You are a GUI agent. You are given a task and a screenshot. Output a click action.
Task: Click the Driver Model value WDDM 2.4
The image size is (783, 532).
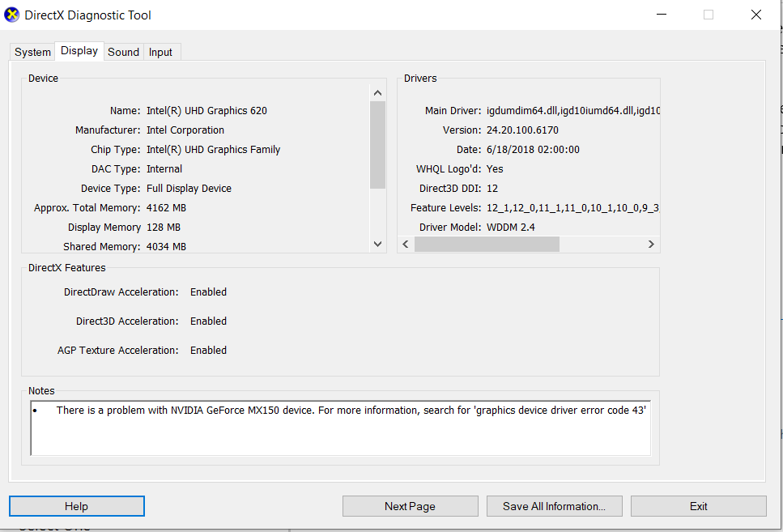tap(510, 228)
